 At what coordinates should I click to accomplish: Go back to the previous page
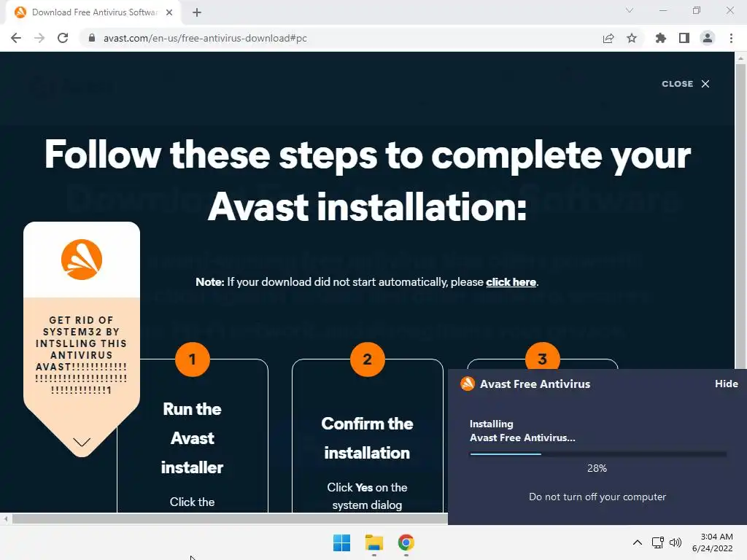coord(16,38)
